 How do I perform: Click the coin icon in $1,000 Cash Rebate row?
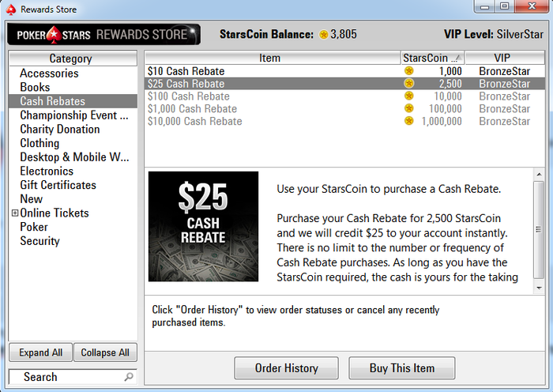click(x=408, y=108)
